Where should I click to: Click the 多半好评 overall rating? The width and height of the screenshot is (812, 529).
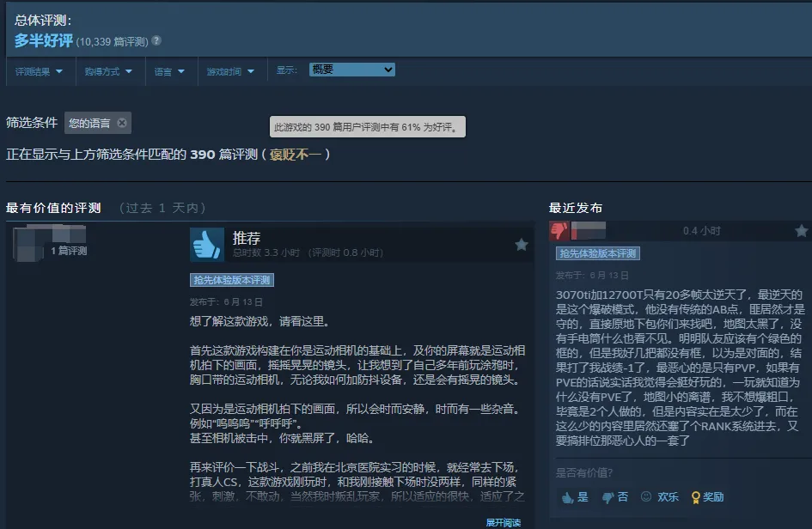[x=44, y=40]
